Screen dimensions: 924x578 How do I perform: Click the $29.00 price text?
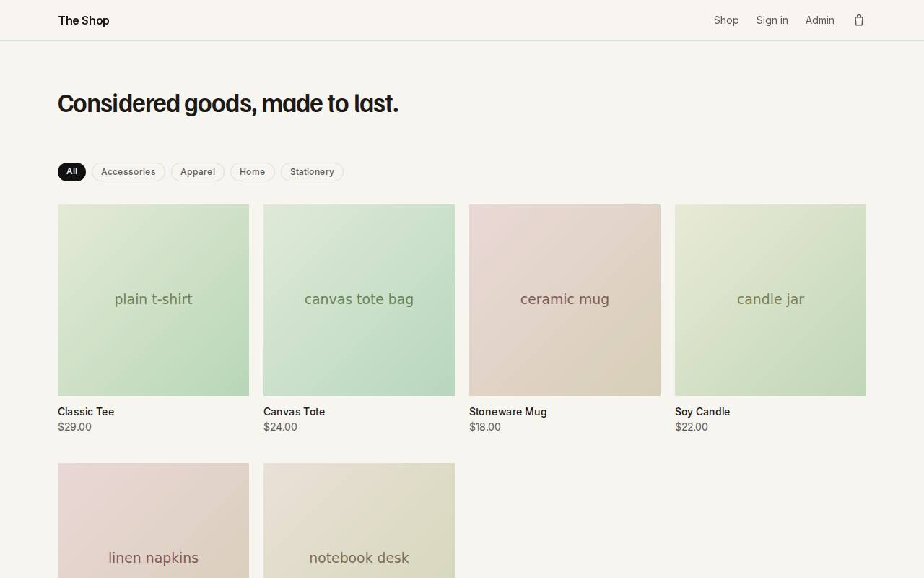click(74, 427)
